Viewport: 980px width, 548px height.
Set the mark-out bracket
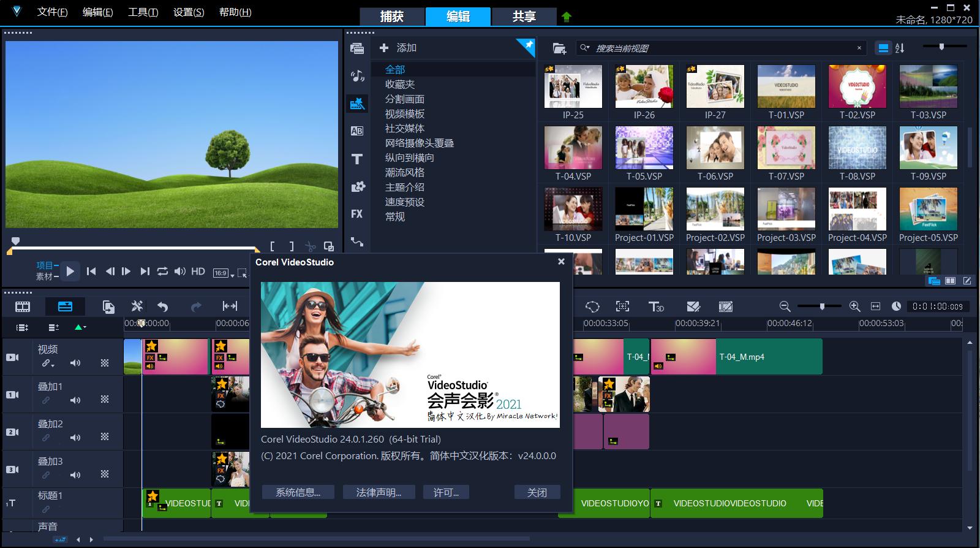292,246
